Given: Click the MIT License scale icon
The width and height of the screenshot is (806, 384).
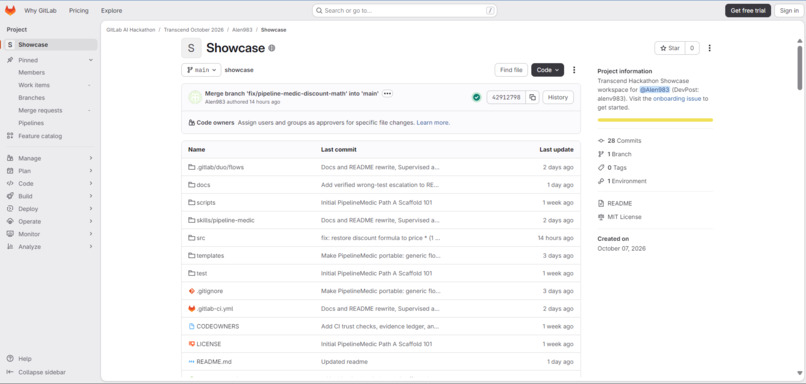Looking at the screenshot, I should (x=601, y=217).
